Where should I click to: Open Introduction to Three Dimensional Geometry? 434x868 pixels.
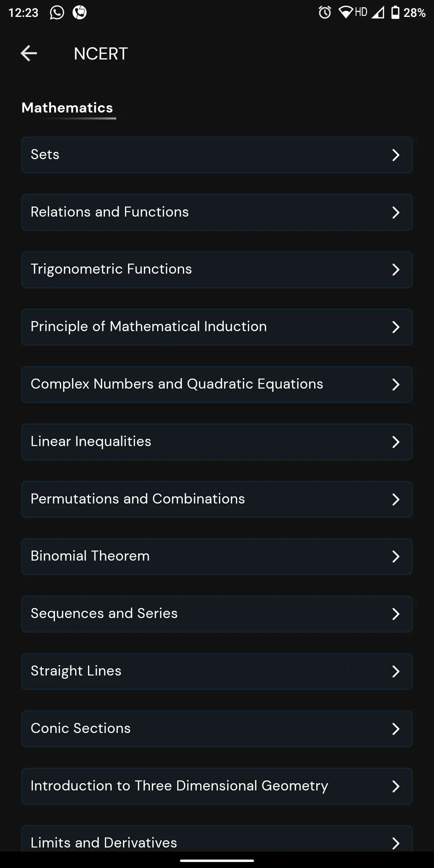click(217, 786)
